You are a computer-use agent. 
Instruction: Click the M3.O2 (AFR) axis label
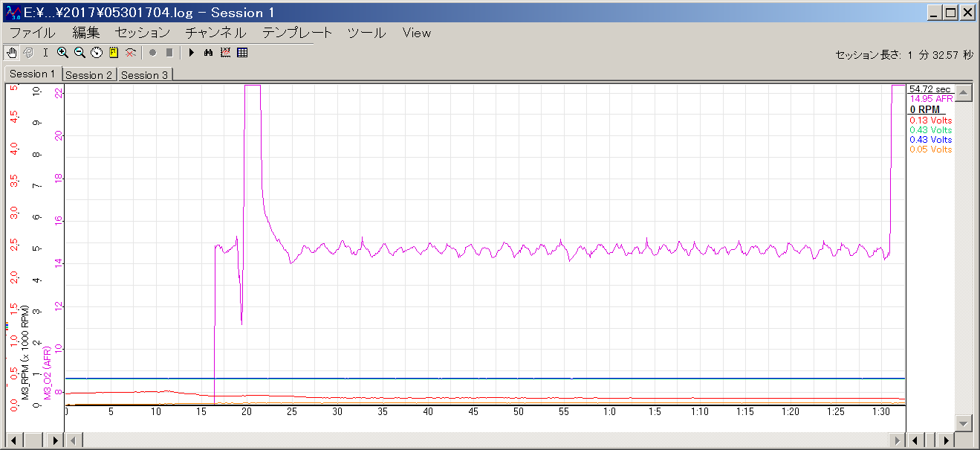[x=48, y=373]
